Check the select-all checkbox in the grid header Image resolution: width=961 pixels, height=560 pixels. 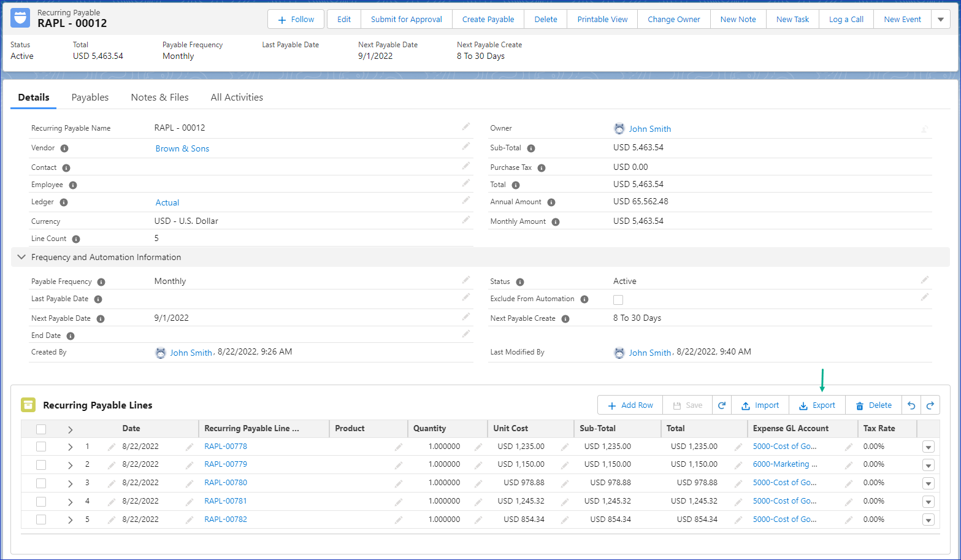point(41,429)
